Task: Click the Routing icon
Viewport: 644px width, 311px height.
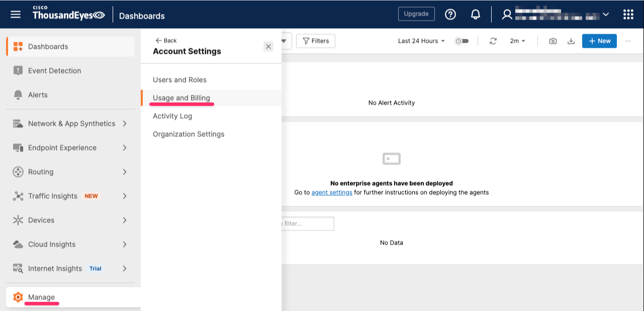Action: [x=18, y=172]
